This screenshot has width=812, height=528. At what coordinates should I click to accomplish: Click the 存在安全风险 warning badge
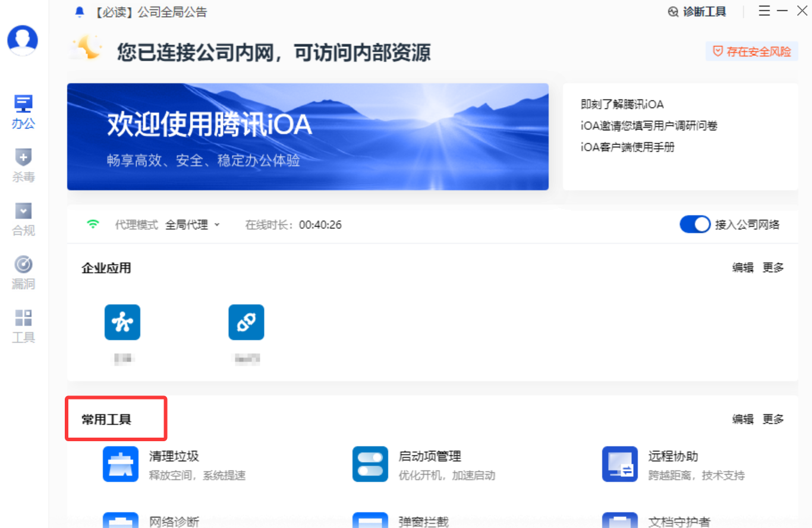point(752,52)
